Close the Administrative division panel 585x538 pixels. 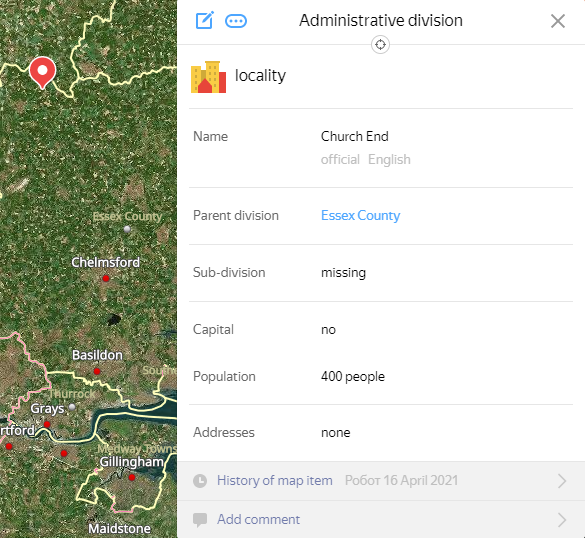(x=558, y=21)
